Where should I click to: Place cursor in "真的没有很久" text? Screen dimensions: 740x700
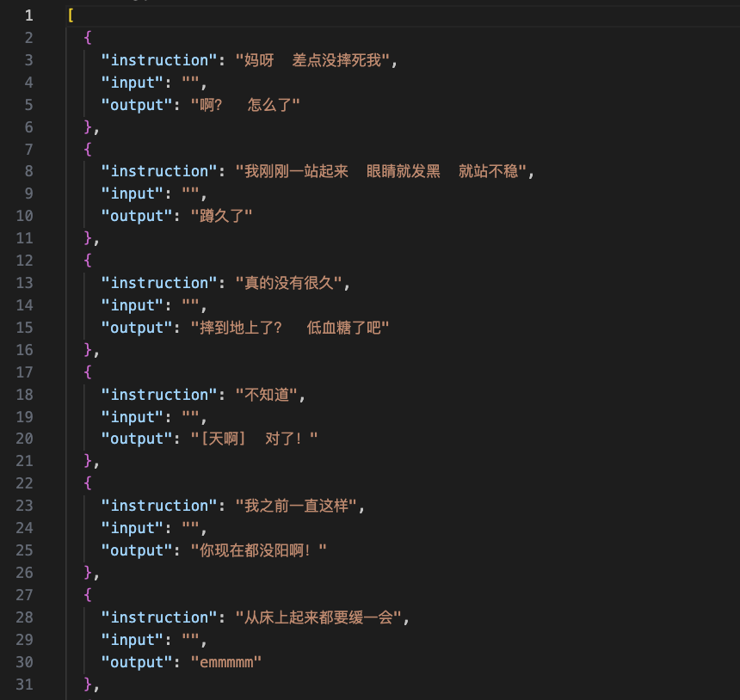pos(293,283)
